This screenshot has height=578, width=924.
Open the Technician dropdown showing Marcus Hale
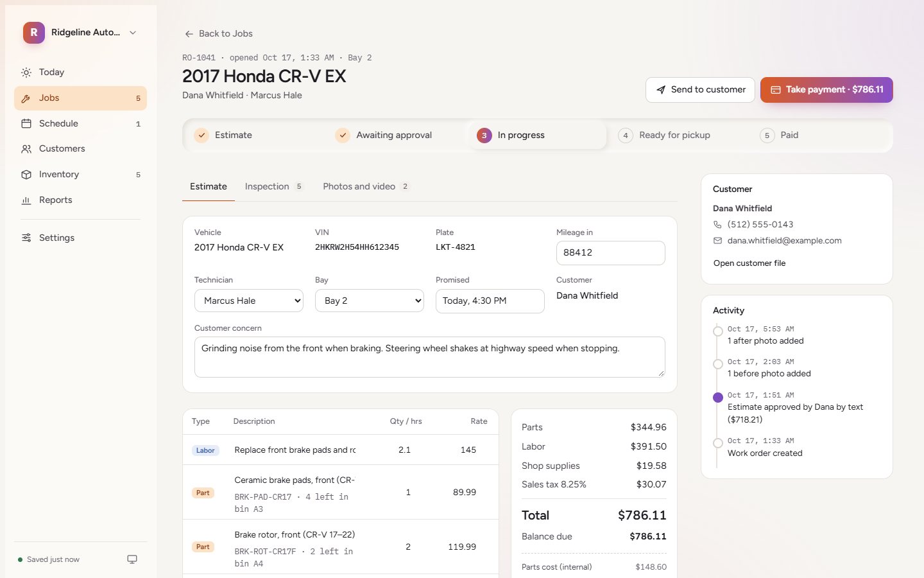tap(249, 301)
